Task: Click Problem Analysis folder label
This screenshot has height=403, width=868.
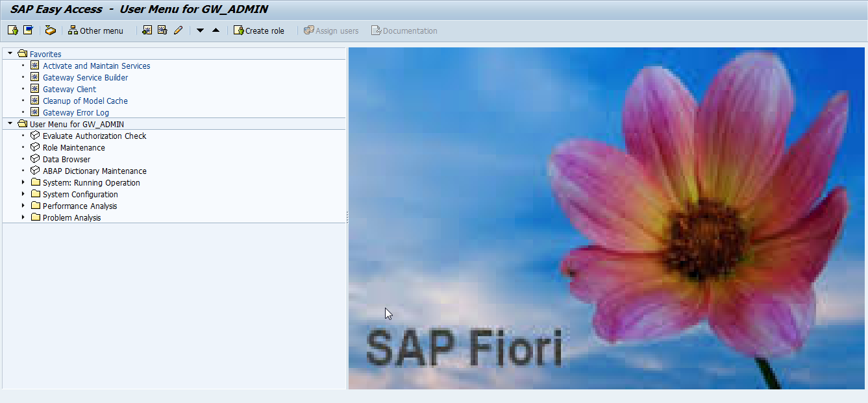Action: tap(72, 217)
